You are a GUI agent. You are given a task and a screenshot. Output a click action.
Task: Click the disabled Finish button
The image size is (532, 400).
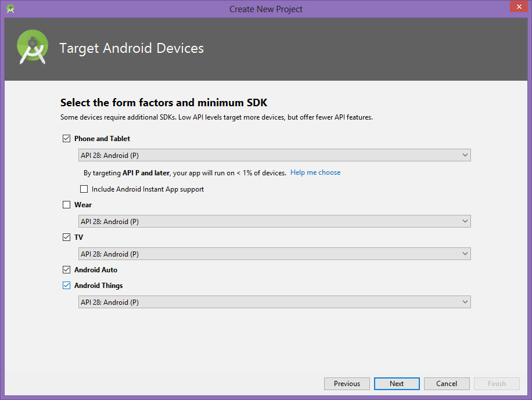point(497,384)
